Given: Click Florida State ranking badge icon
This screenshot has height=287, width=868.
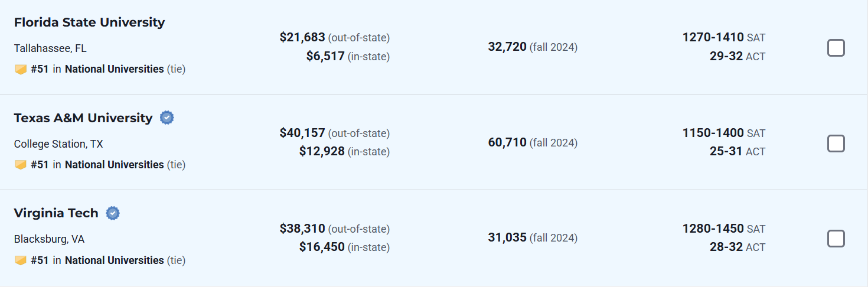Looking at the screenshot, I should 21,69.
